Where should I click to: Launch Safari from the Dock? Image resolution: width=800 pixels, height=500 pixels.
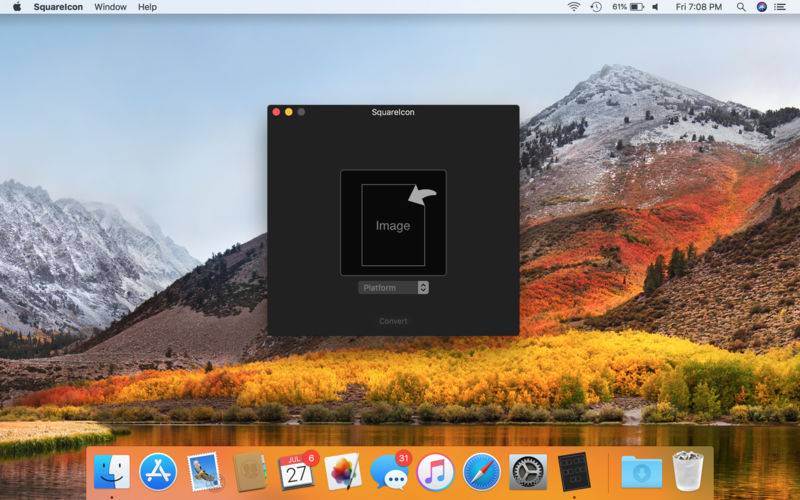(x=482, y=472)
